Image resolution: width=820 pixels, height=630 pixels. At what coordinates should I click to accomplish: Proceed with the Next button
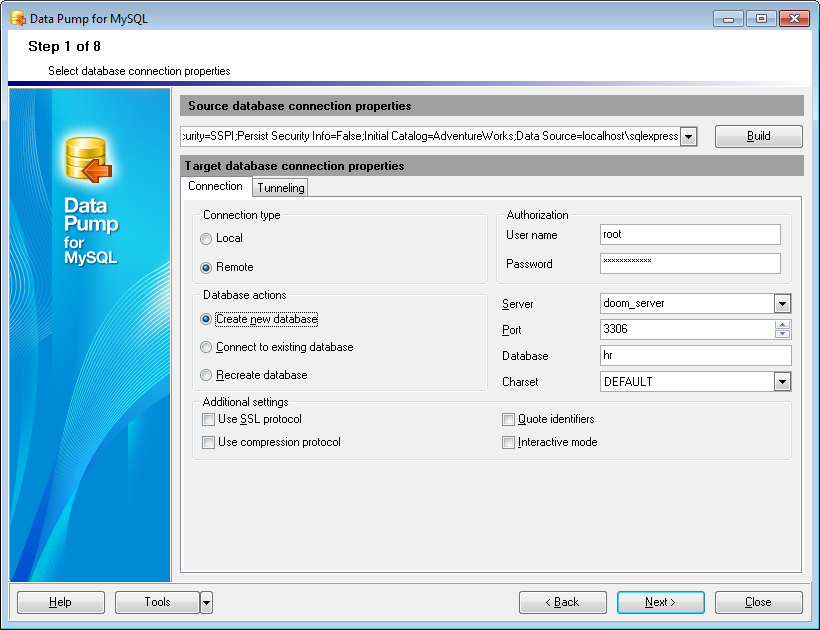[660, 602]
